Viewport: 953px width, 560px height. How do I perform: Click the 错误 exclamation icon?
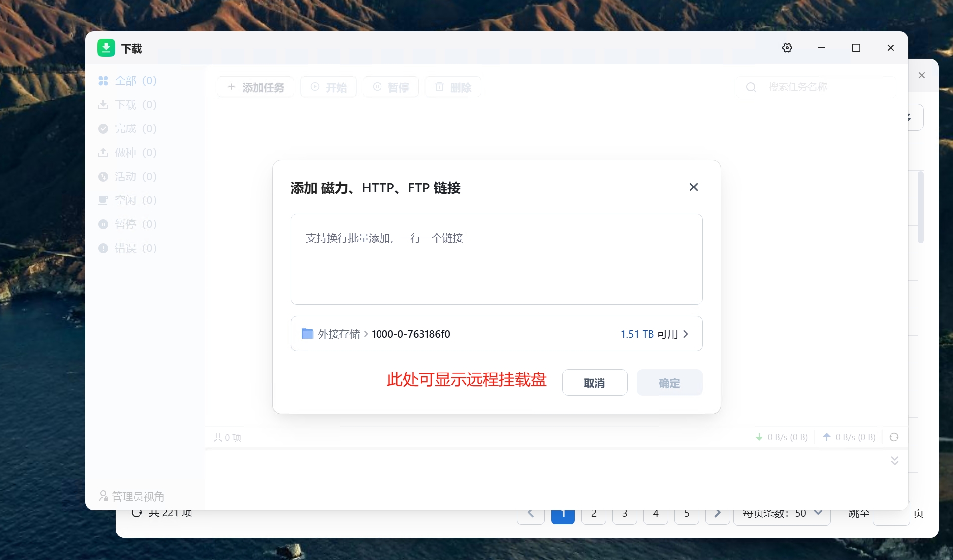103,248
